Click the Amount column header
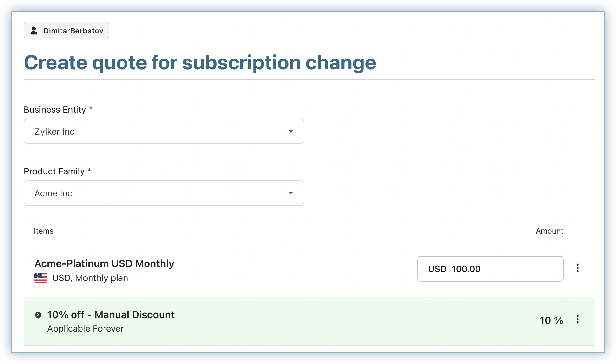Screen dimensions: 616x364 [549, 231]
